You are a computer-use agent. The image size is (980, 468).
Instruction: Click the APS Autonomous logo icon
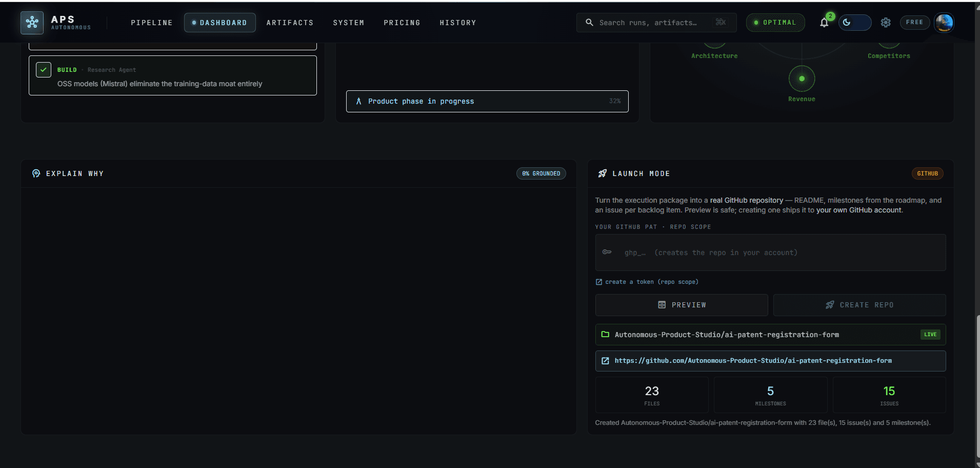32,23
